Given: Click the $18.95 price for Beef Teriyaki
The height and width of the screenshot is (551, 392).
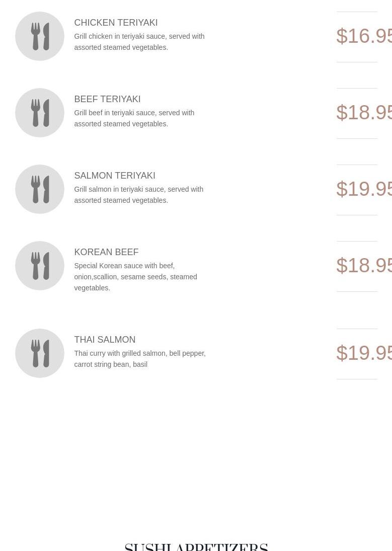Looking at the screenshot, I should [x=364, y=113].
